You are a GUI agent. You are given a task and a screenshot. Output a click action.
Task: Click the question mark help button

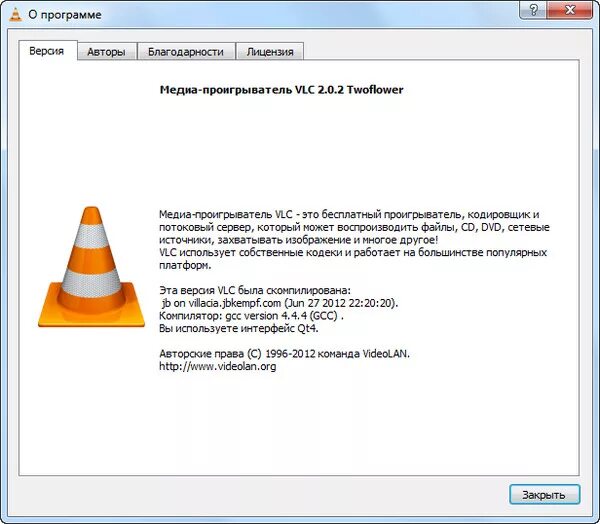(x=533, y=10)
